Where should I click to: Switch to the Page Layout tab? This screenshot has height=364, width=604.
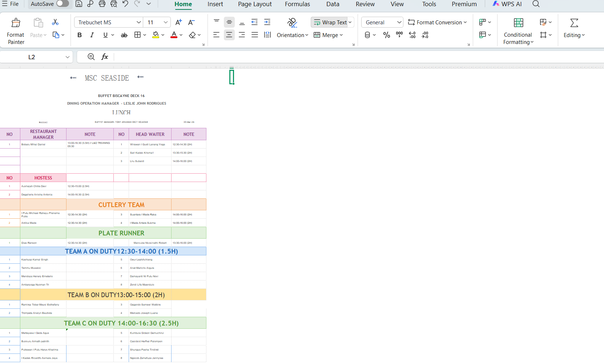click(x=255, y=4)
